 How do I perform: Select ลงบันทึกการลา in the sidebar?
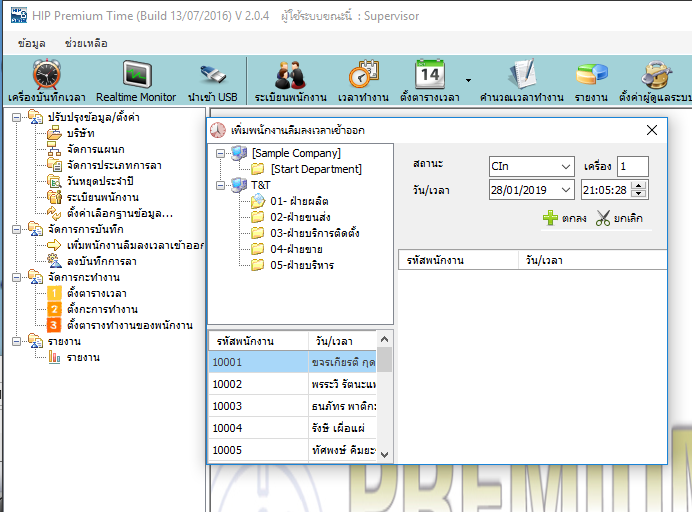click(x=101, y=262)
